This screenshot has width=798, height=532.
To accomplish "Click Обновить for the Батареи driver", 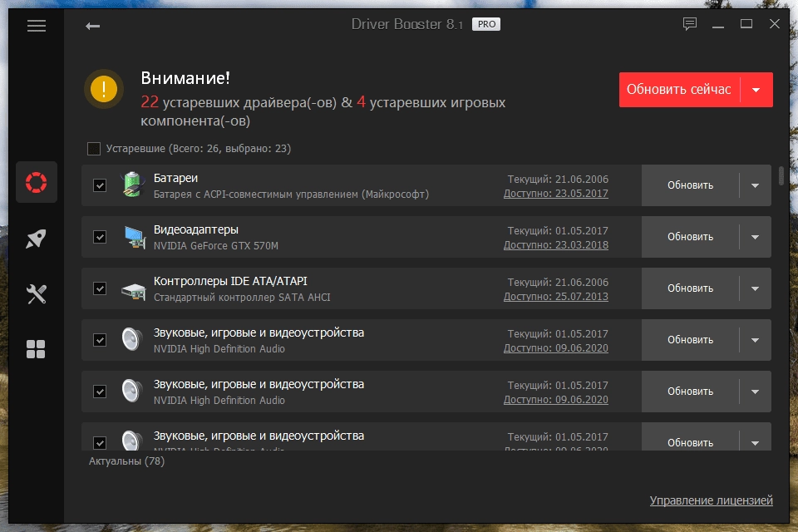I will [x=690, y=185].
